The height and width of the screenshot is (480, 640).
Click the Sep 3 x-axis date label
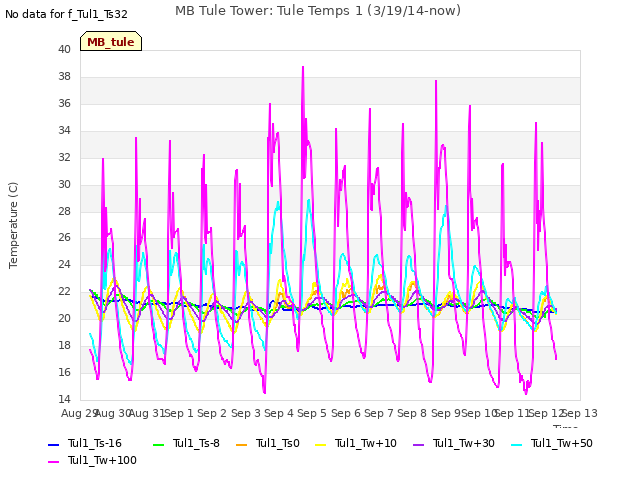tap(246, 413)
